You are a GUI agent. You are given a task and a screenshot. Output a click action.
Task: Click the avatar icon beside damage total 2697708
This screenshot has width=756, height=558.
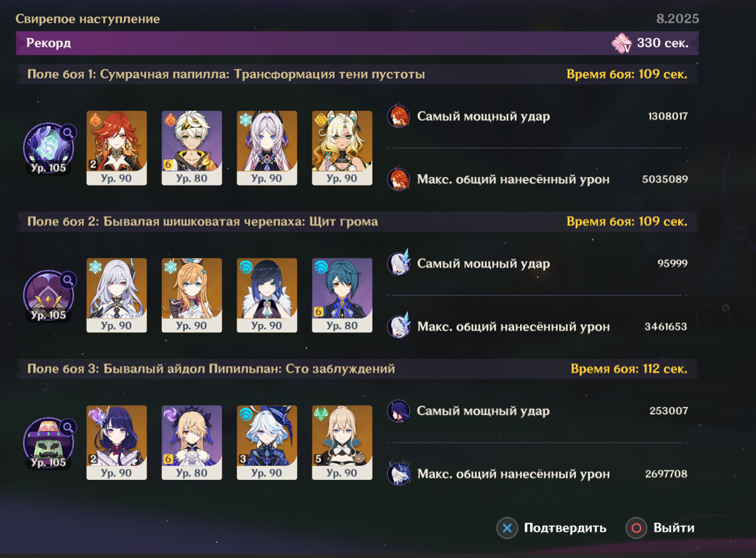[x=398, y=473]
